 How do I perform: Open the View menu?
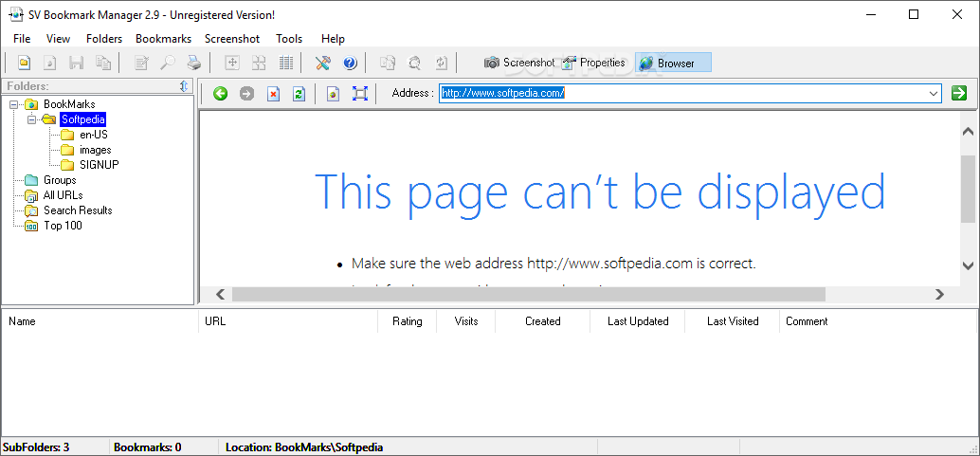coord(58,39)
